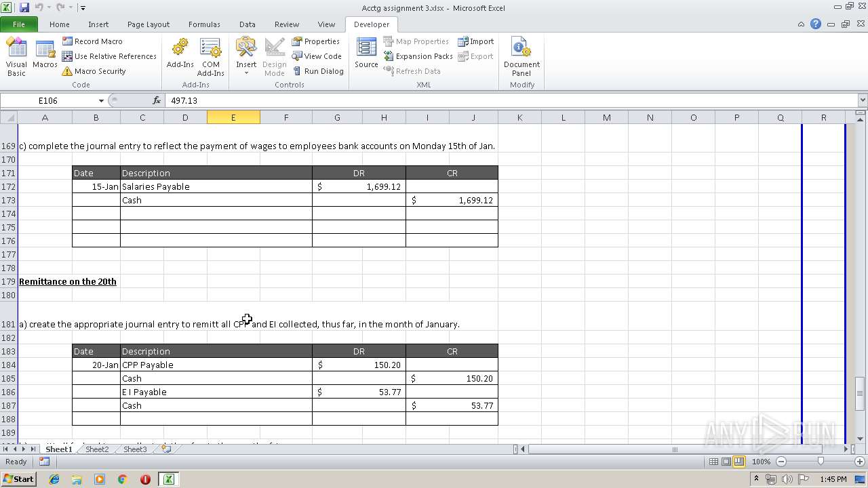Open Excel Help icon

pos(816,24)
